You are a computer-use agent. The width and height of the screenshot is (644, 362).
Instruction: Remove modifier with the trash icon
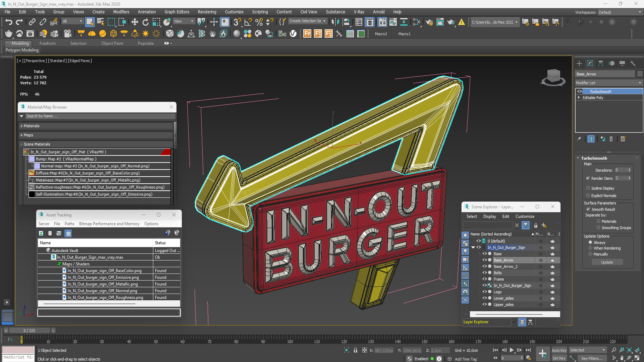coord(611,139)
